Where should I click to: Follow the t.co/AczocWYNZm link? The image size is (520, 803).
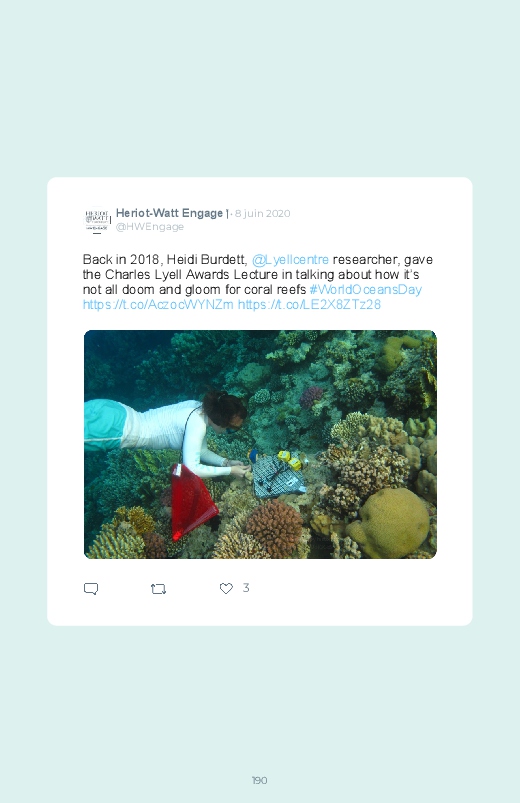coord(158,304)
